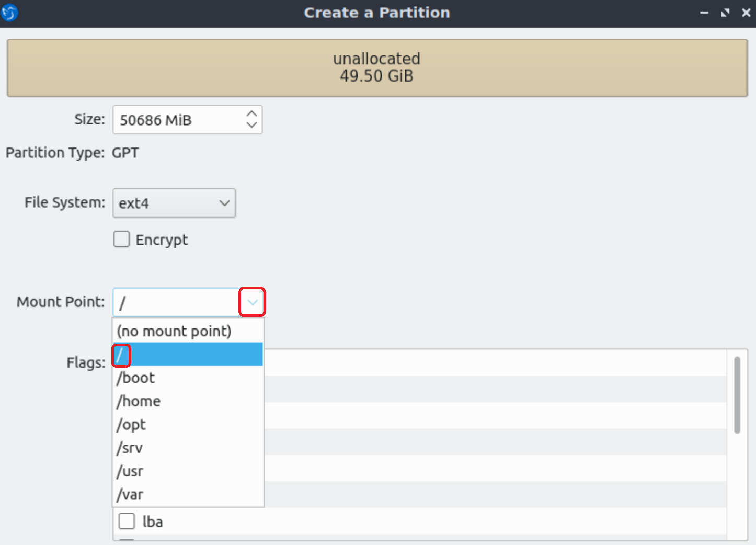
Task: Click the Calamares app icon in title bar
Action: (9, 13)
